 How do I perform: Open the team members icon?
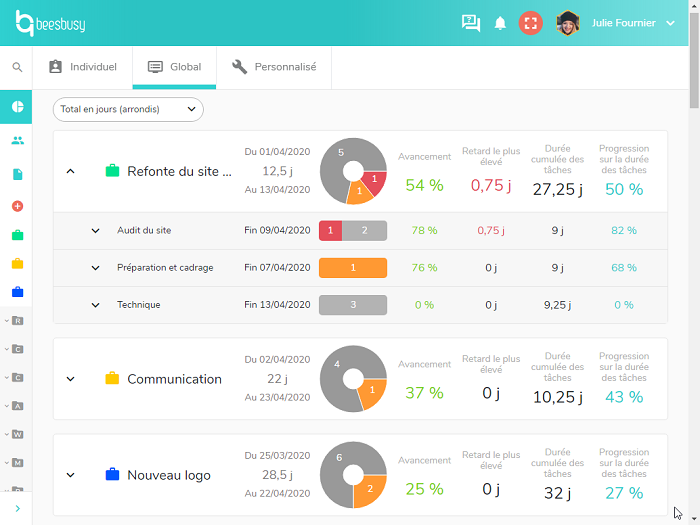17,141
